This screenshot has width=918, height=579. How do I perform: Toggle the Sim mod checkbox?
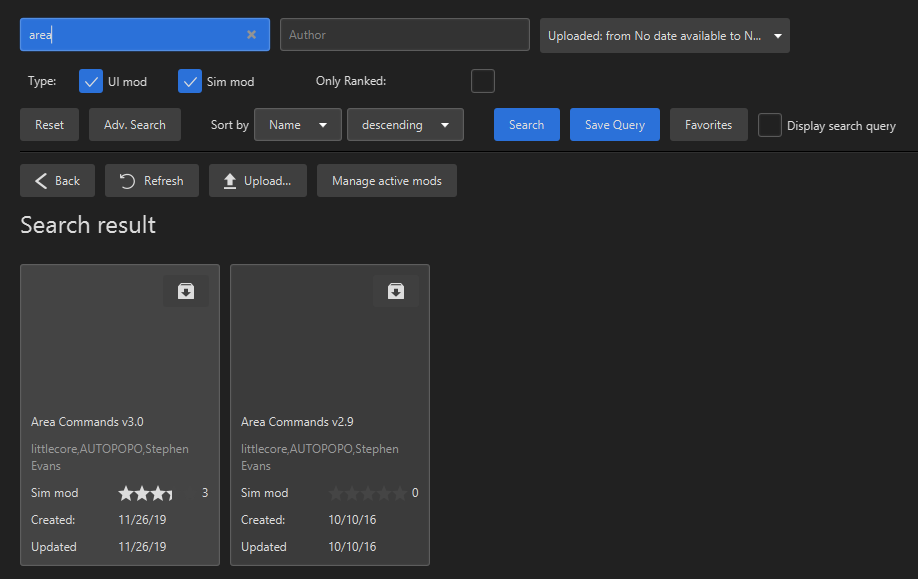pos(190,81)
